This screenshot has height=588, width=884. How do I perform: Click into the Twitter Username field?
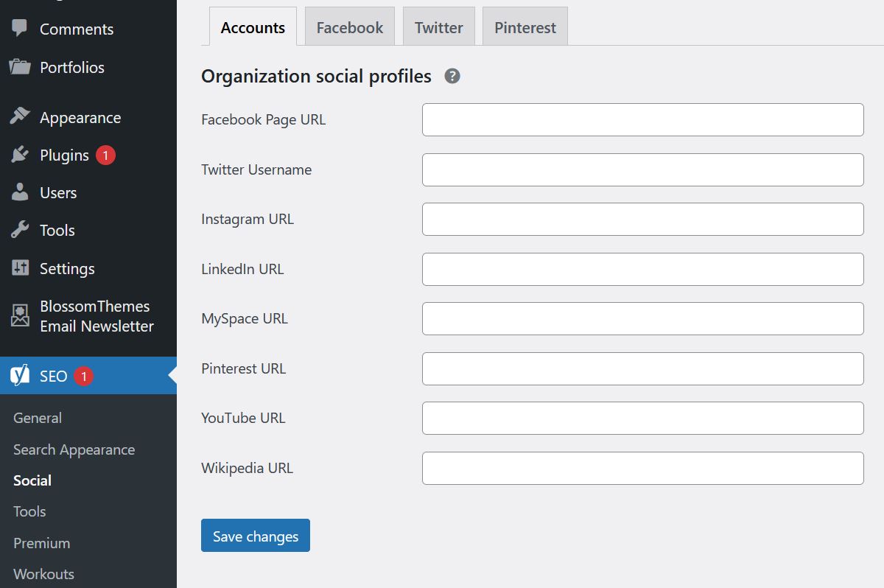(642, 170)
